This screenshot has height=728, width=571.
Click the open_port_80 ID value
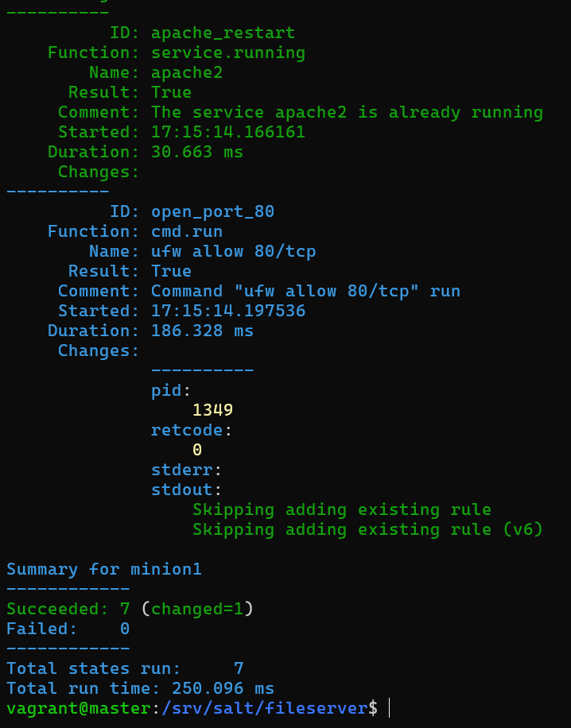(x=212, y=211)
